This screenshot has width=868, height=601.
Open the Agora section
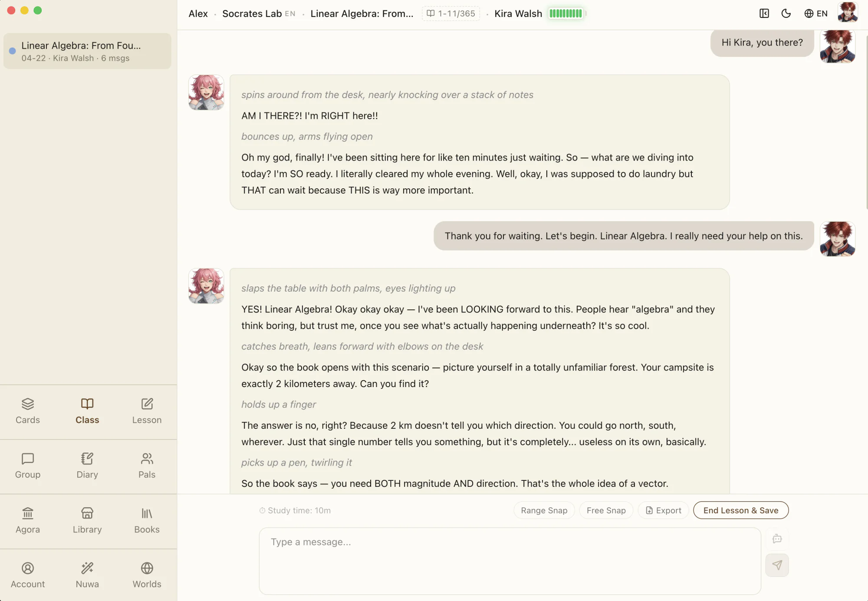[28, 521]
